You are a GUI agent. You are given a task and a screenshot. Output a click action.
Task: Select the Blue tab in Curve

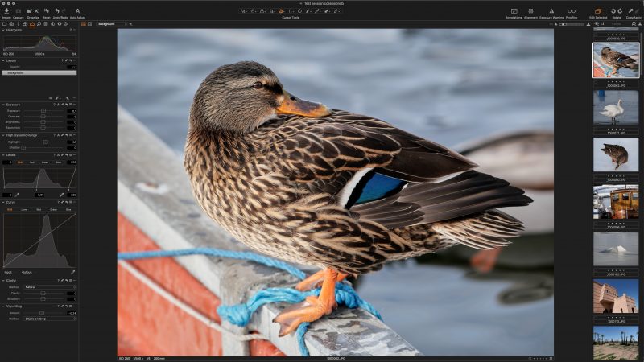(x=68, y=210)
